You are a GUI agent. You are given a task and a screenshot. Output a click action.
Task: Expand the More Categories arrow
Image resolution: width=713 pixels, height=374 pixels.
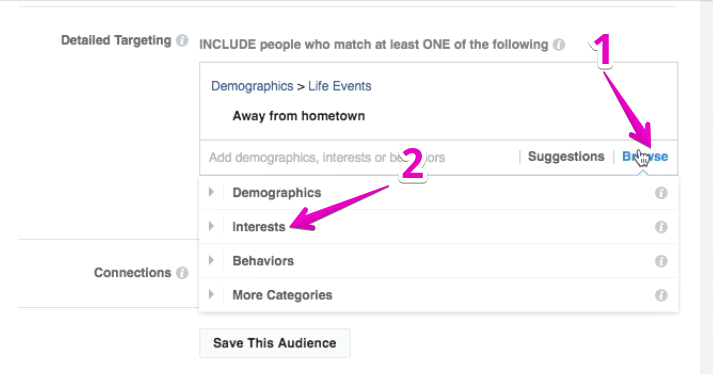tap(211, 295)
